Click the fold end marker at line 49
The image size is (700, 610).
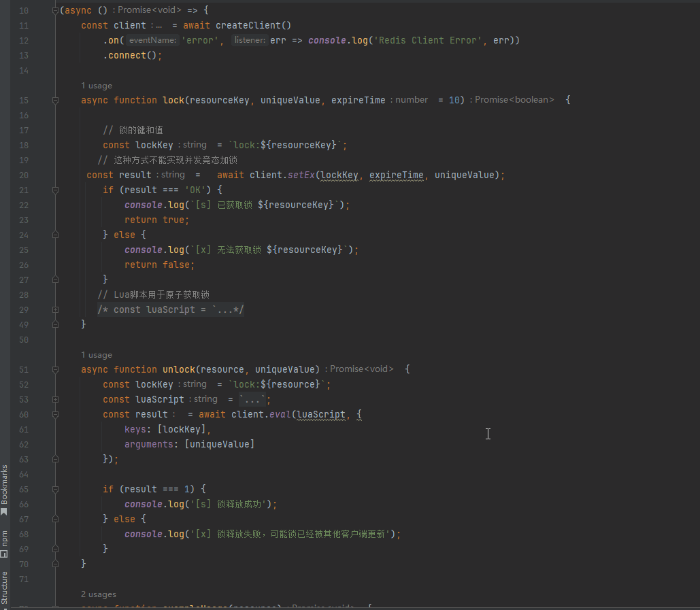pyautogui.click(x=55, y=324)
